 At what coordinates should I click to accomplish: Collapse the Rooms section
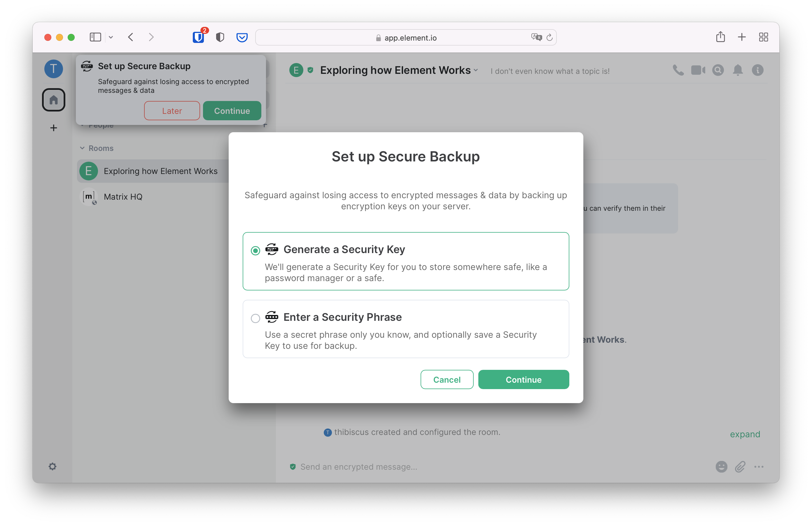click(x=82, y=148)
